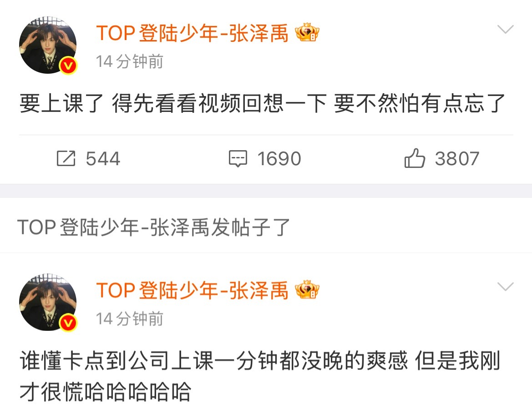This screenshot has height=420, width=532.
Task: Open the post starting with 要上课了
Action: point(262,103)
